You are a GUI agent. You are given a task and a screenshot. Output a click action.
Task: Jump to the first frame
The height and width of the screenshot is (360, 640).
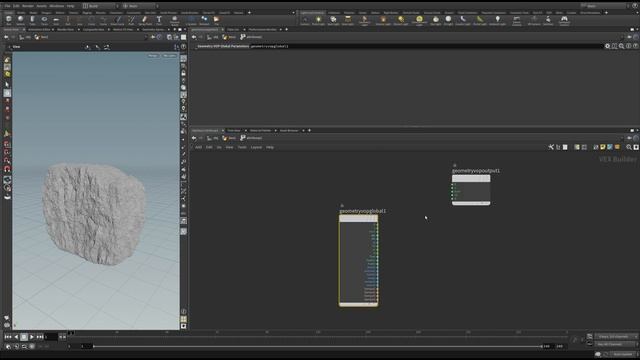point(8,337)
